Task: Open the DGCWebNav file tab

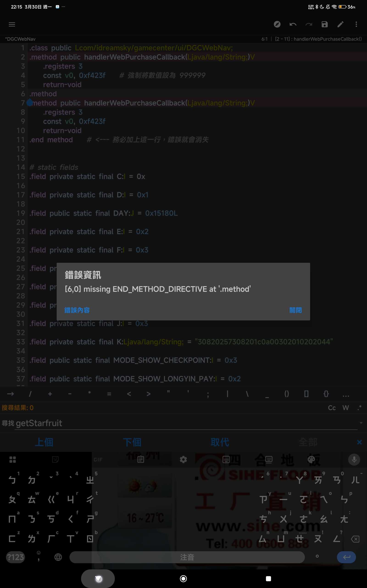Action: coord(20,39)
